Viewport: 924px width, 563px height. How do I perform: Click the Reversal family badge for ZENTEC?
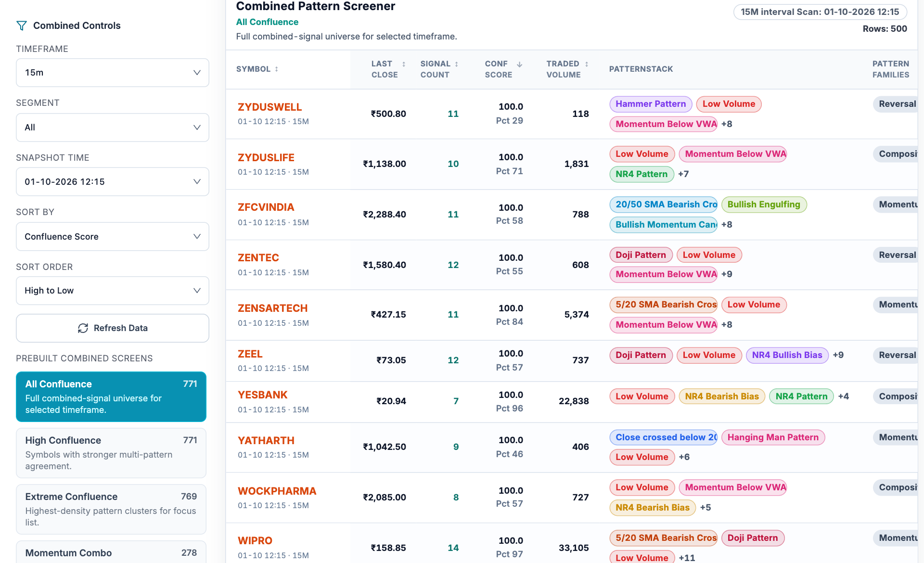tap(896, 255)
